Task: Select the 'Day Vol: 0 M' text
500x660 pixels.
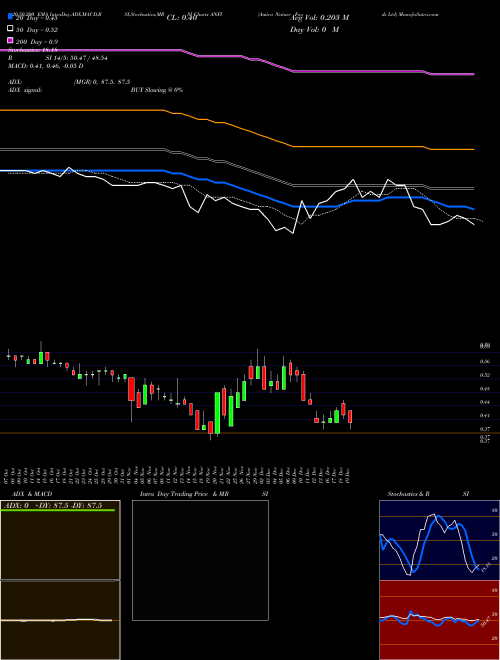Action: coord(314,29)
